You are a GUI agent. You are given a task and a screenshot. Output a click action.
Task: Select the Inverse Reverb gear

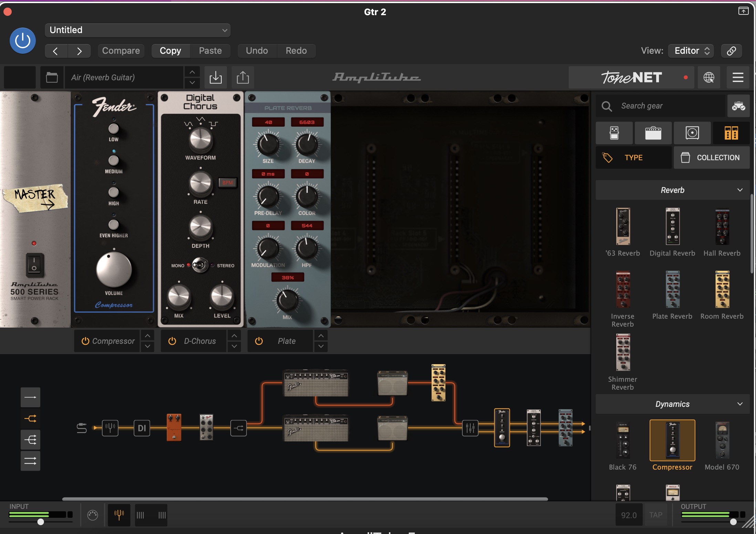click(623, 299)
